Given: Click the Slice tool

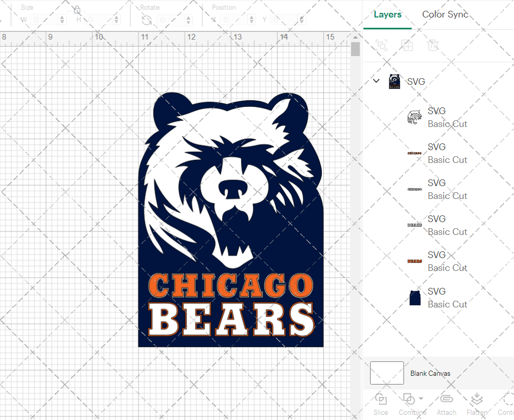Looking at the screenshot, I should click(380, 404).
